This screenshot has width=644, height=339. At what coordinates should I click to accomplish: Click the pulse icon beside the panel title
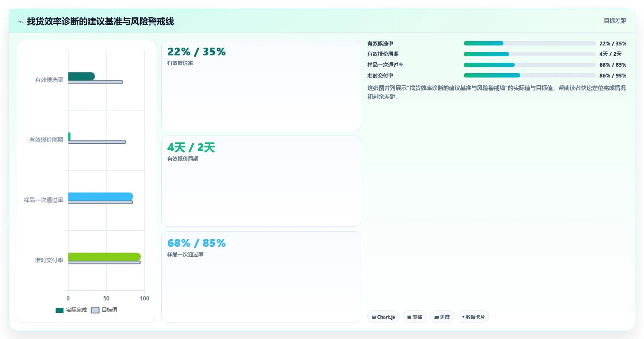[21, 22]
